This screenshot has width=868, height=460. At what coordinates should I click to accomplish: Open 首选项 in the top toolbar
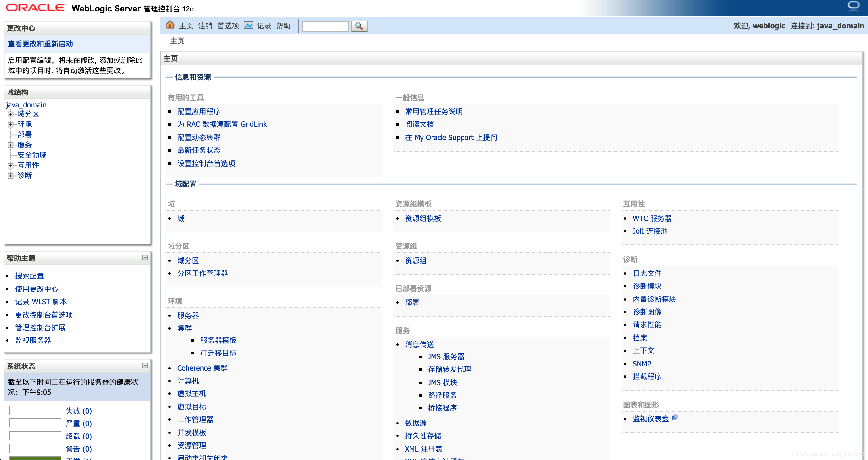coord(228,26)
